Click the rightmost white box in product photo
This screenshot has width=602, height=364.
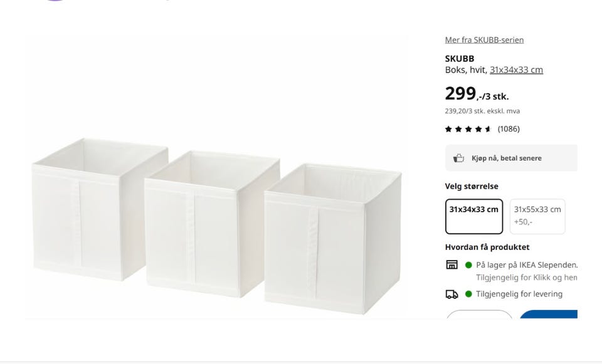pyautogui.click(x=332, y=239)
